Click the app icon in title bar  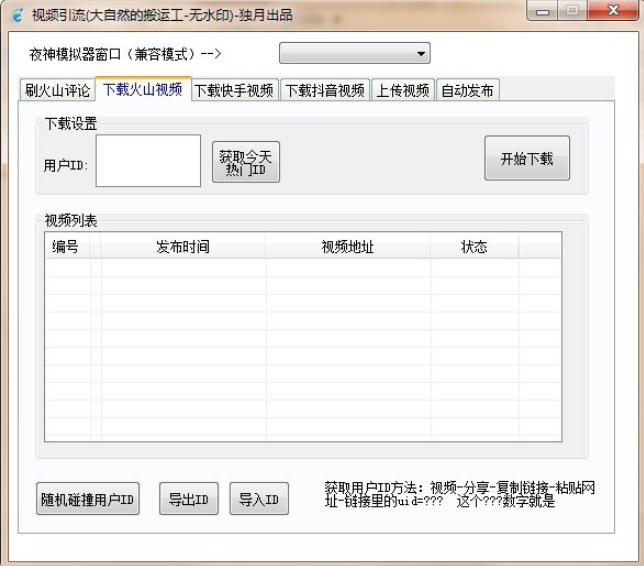pos(17,15)
